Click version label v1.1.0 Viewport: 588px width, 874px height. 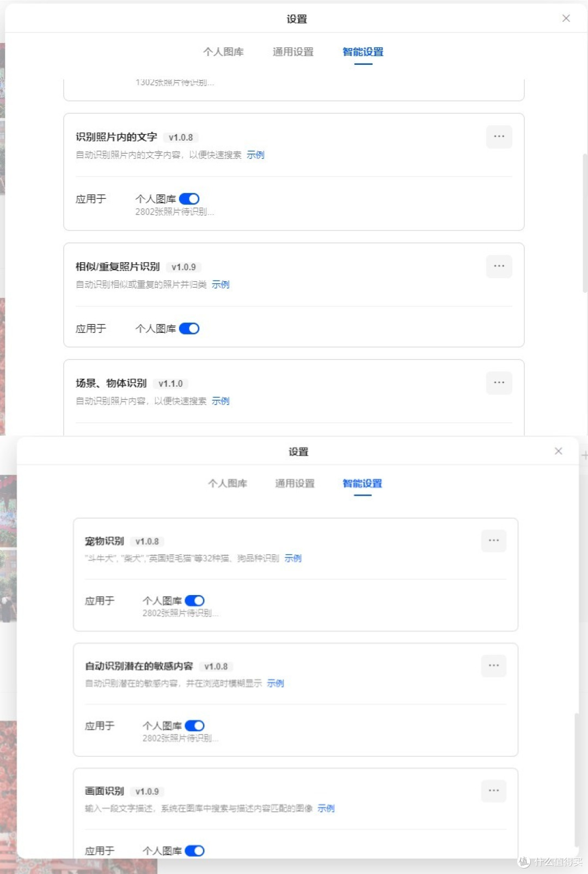170,384
